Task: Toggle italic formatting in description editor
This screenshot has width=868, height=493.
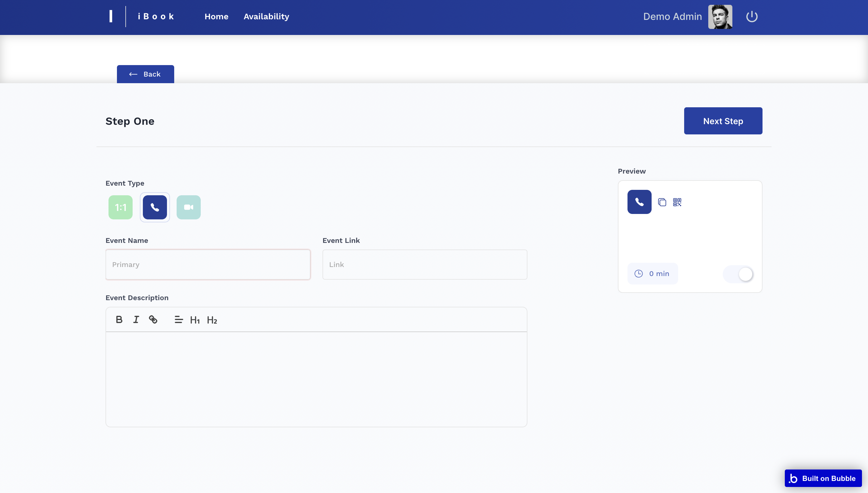Action: coord(136,320)
